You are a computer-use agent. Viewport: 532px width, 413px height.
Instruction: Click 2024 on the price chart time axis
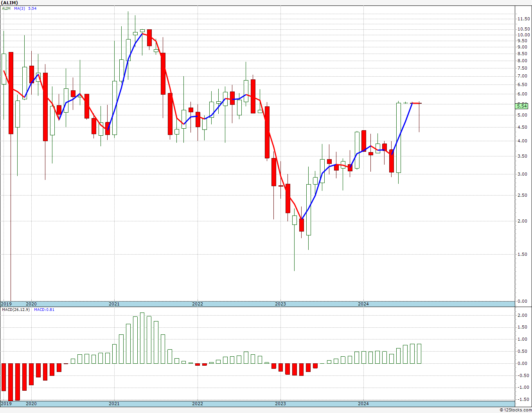click(363, 304)
